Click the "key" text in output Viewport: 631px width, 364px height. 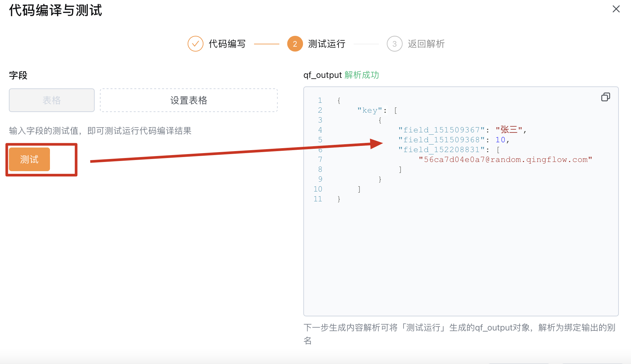tap(370, 110)
